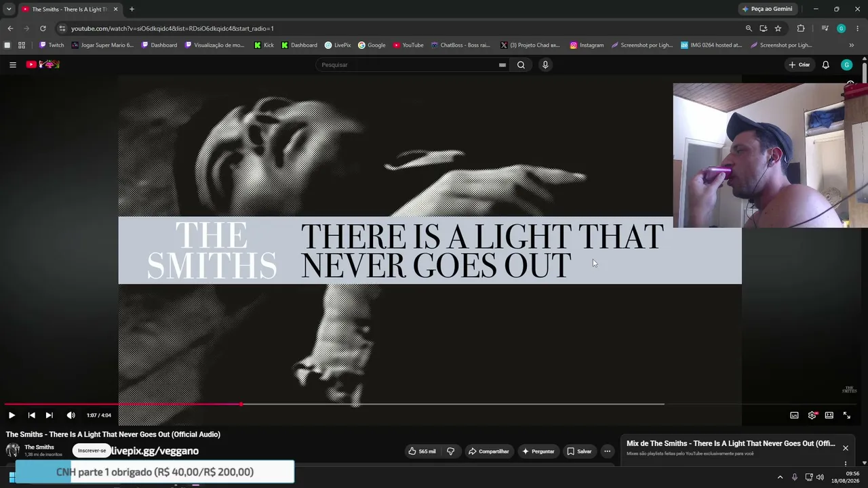Open the Instagram bookmark
The image size is (868, 488).
(x=587, y=45)
